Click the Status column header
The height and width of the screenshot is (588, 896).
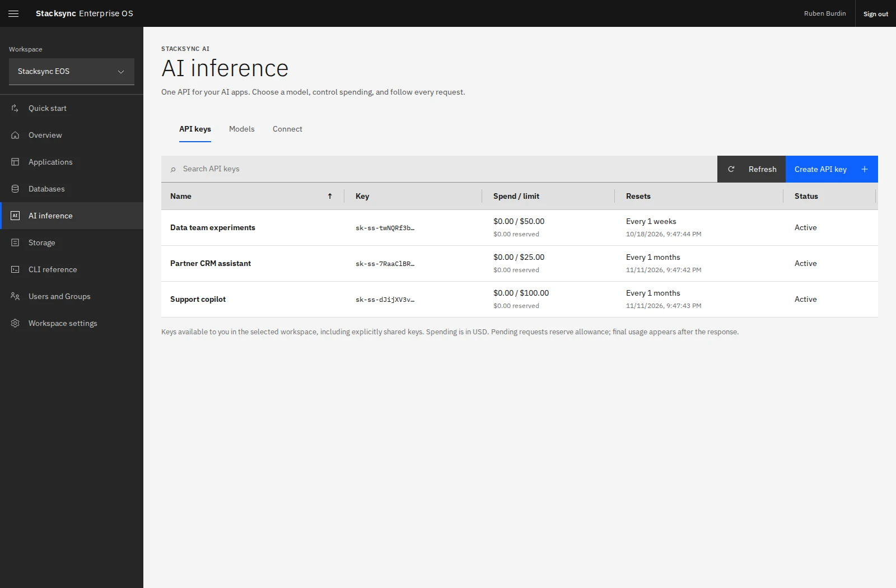pyautogui.click(x=806, y=196)
